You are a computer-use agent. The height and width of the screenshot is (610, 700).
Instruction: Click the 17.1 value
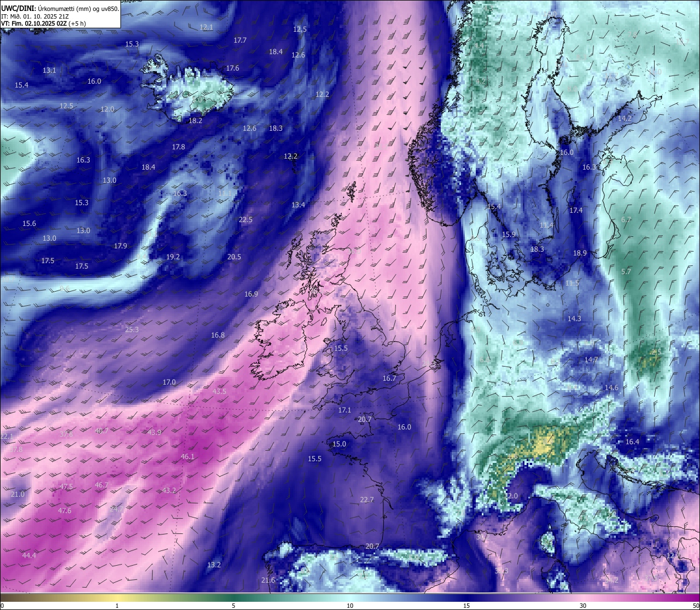(x=345, y=410)
